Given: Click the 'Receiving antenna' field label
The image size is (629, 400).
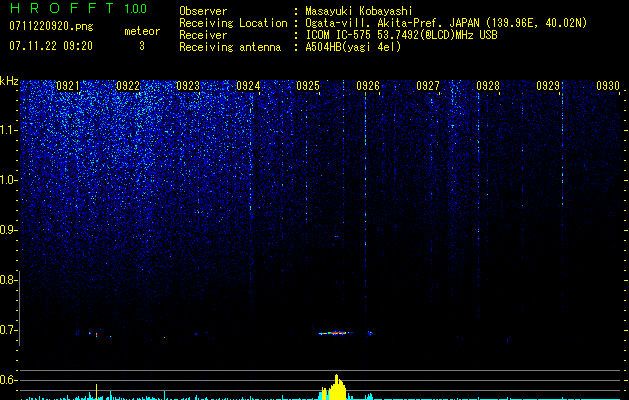Looking at the screenshot, I should pos(230,47).
